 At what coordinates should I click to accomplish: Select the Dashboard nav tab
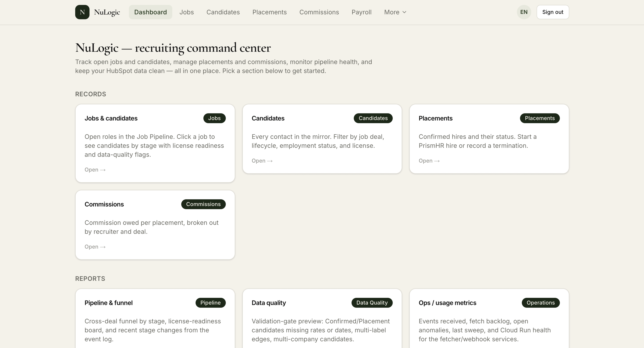tap(151, 12)
